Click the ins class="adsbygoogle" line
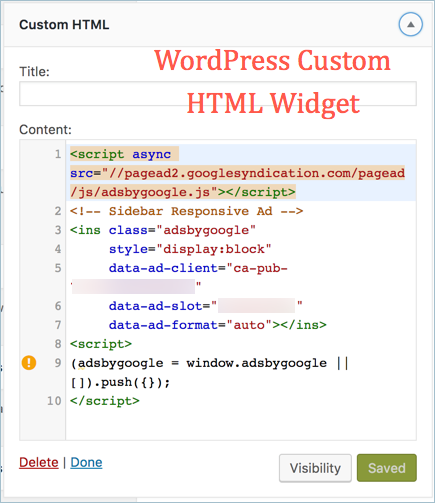Screen dimensions: 435x503 click(163, 230)
